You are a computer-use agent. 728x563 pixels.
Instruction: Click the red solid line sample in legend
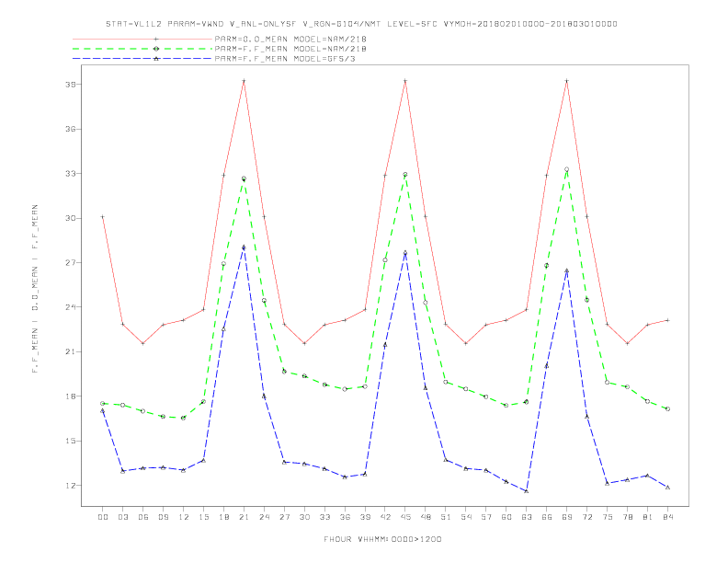(x=142, y=39)
